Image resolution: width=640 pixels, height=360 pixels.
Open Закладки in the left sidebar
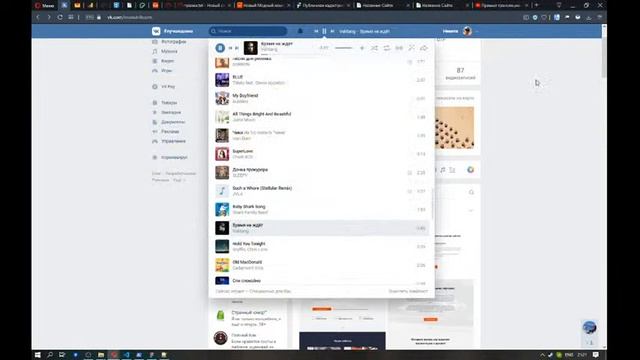171,112
